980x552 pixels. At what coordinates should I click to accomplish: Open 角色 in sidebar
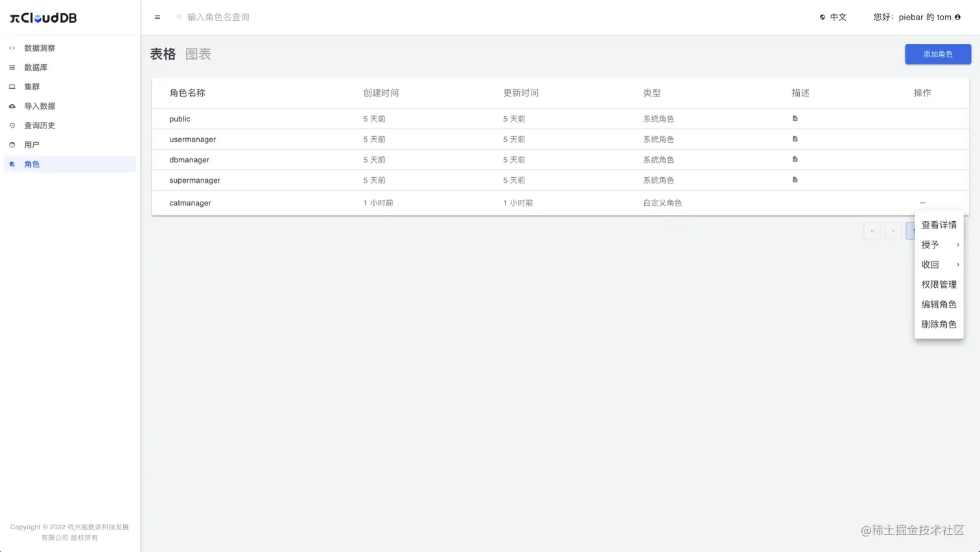click(x=70, y=164)
